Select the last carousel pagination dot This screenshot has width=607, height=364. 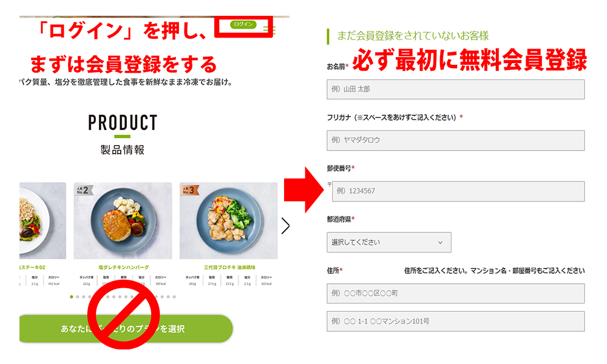pos(174,297)
